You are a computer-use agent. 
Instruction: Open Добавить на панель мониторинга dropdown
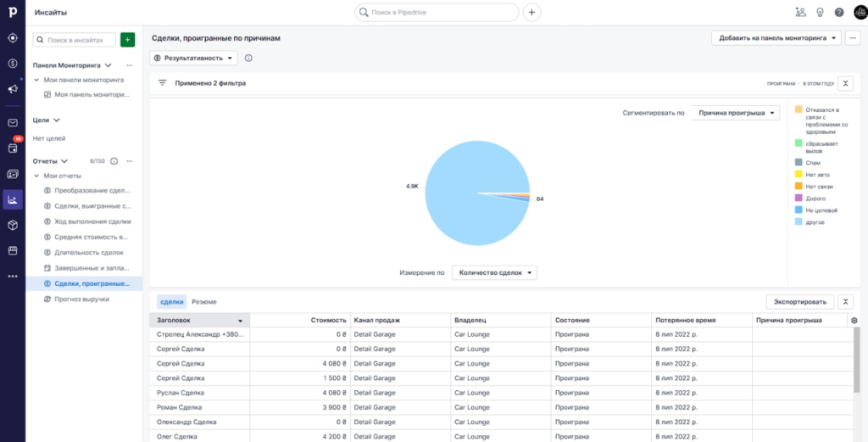click(776, 38)
